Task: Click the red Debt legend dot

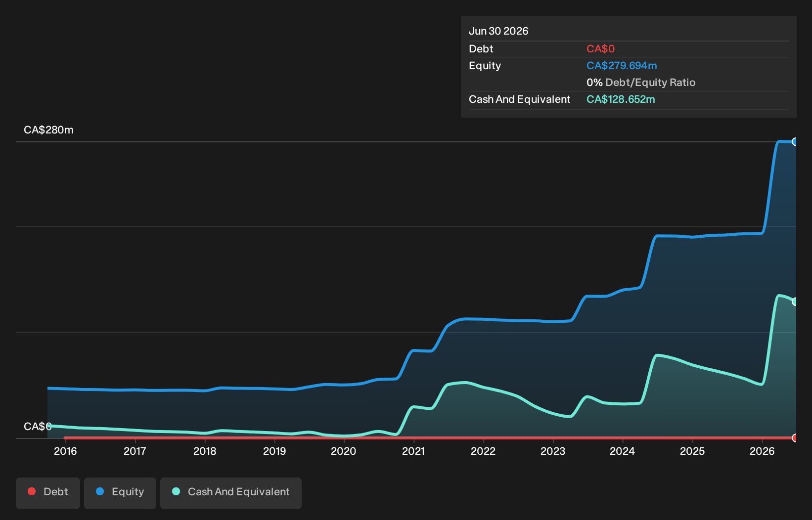Action: coord(32,491)
